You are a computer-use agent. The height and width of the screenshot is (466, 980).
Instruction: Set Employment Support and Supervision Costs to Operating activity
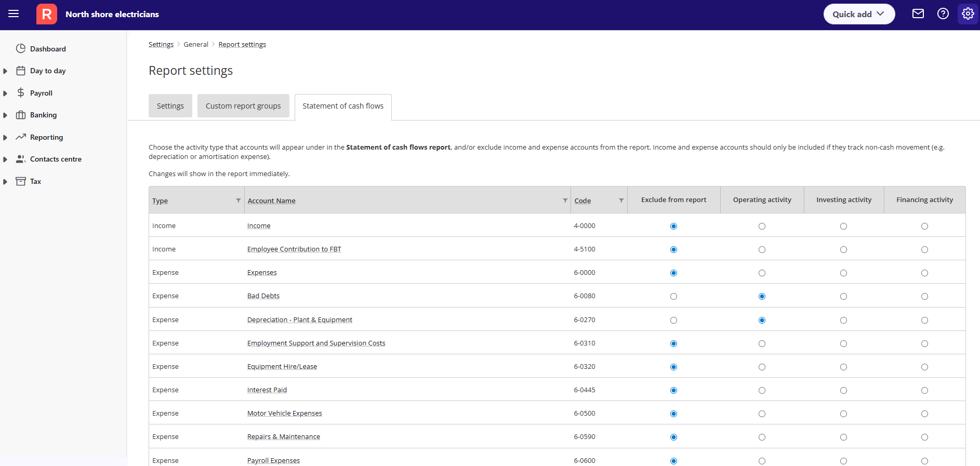click(762, 343)
